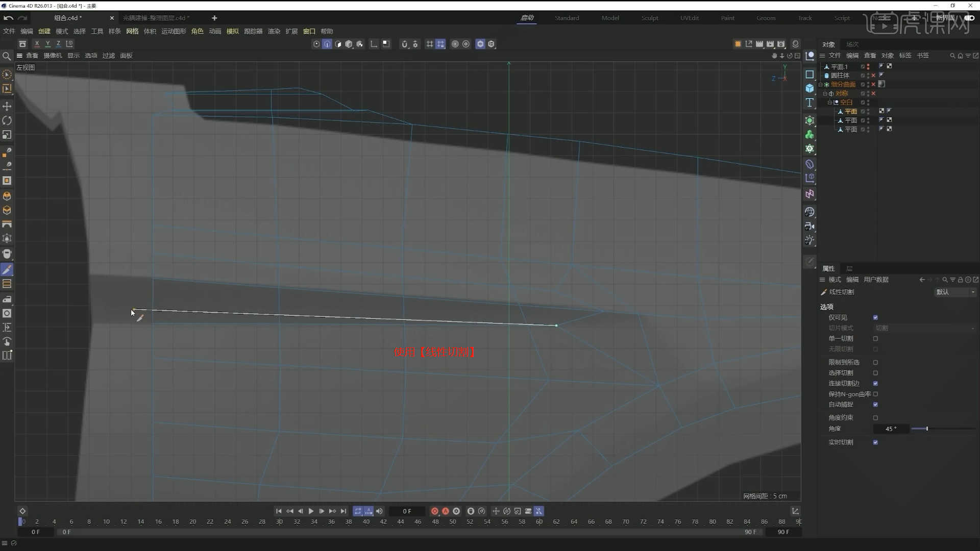Activate the Line Cut knife tool

coord(7,269)
